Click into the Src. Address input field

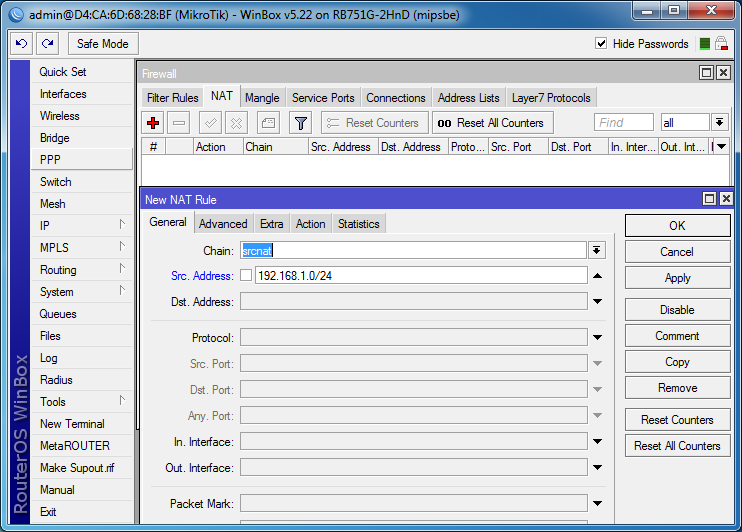coord(421,275)
